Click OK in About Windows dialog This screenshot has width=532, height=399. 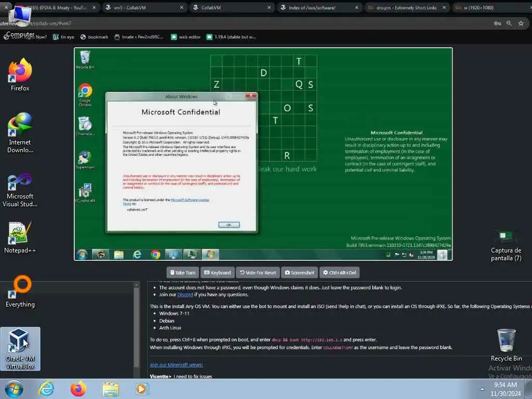point(229,224)
